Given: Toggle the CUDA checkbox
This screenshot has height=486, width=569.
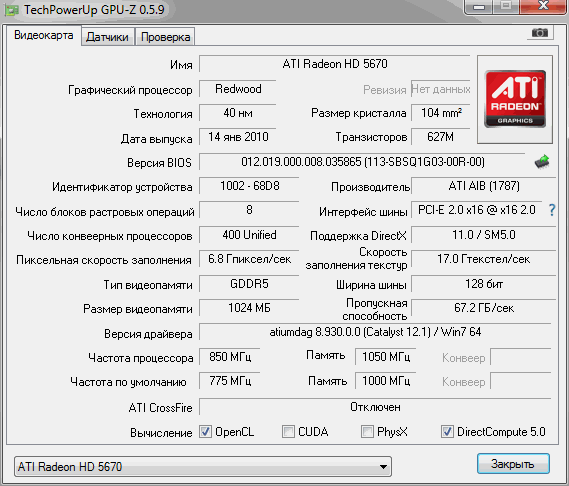Looking at the screenshot, I should (288, 432).
